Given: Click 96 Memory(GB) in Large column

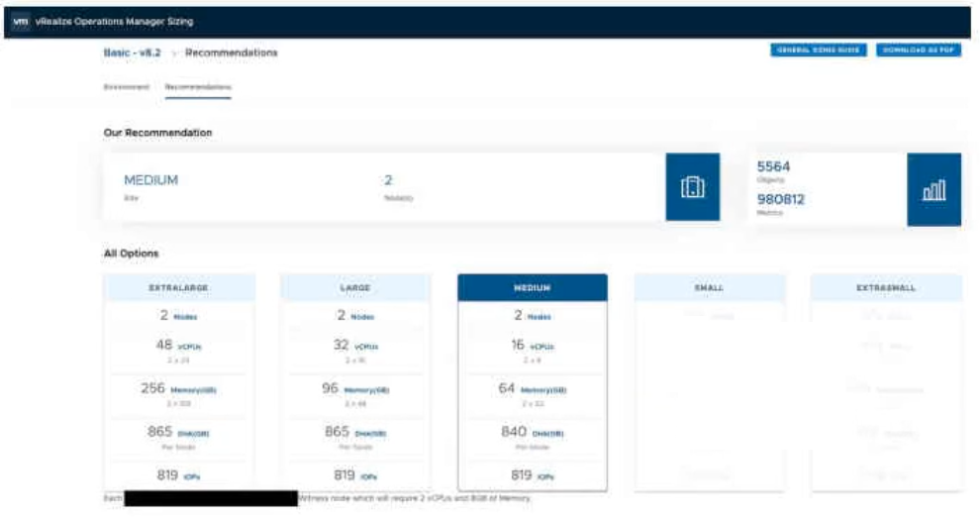Looking at the screenshot, I should coord(355,389).
